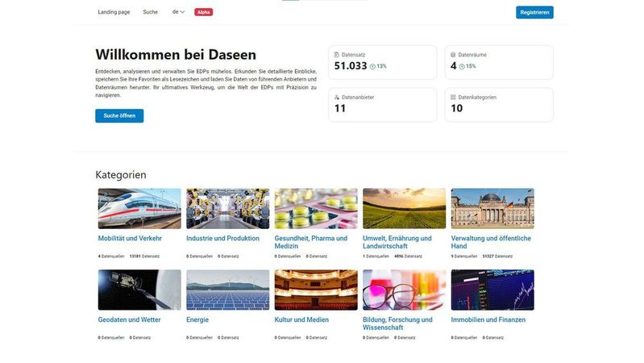
Task: Open Gesundheit, Pharma und Medizin link
Action: coord(311,242)
